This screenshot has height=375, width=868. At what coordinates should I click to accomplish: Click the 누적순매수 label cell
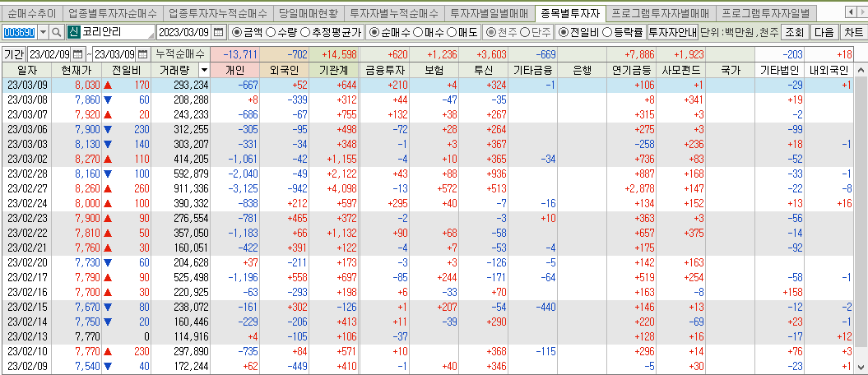pyautogui.click(x=180, y=54)
